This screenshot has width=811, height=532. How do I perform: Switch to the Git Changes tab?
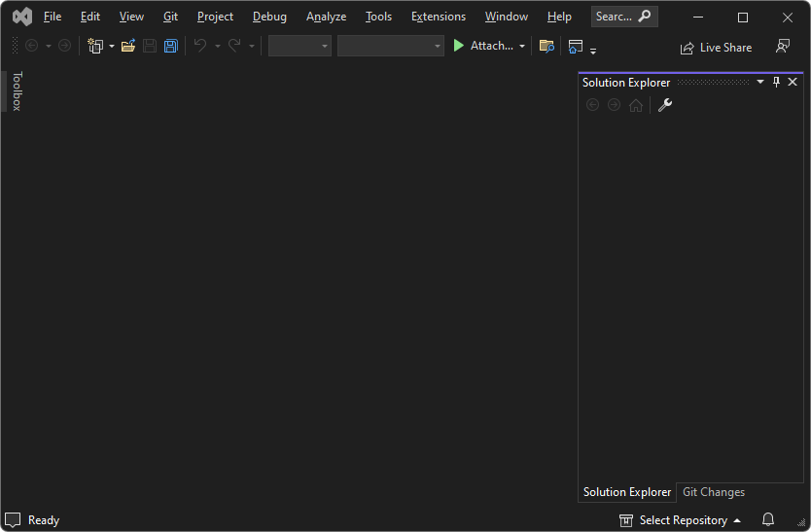point(714,491)
